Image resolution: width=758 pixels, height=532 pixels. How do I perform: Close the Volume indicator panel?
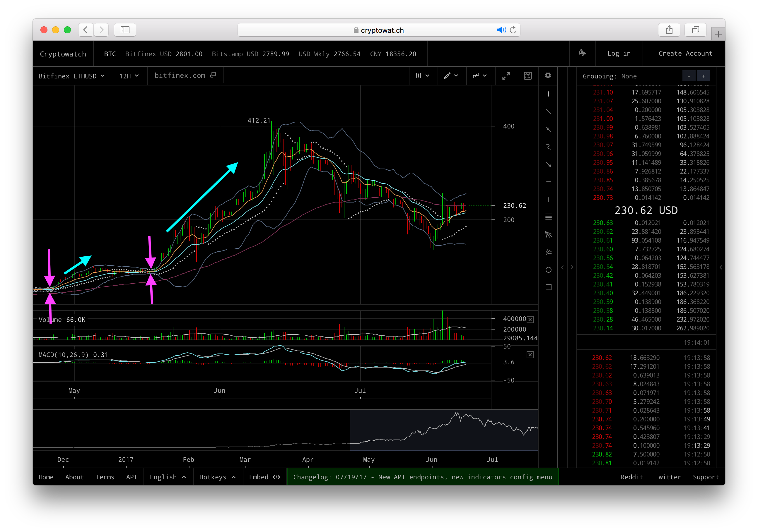point(530,320)
